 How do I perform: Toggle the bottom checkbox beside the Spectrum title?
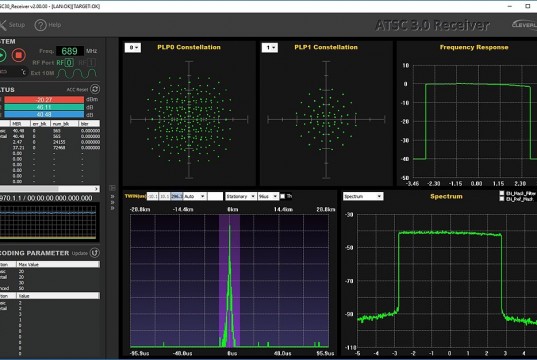coord(502,199)
